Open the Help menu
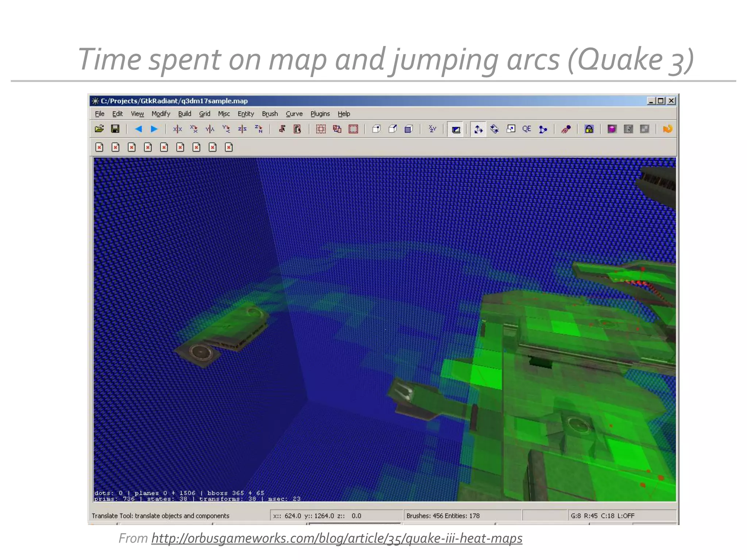Image resolution: width=747 pixels, height=560 pixels. click(x=344, y=114)
